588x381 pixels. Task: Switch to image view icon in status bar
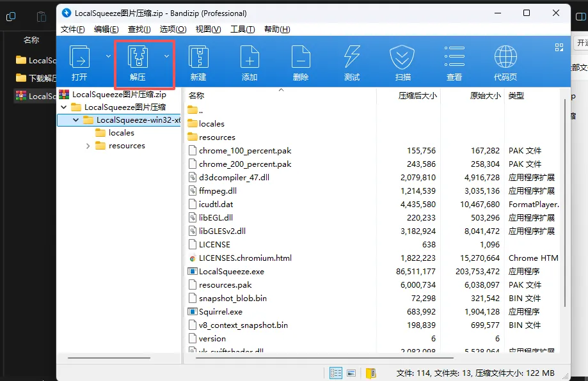pos(351,373)
